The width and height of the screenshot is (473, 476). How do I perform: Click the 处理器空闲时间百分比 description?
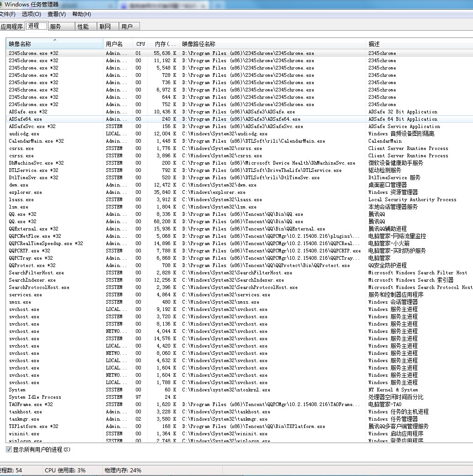tap(396, 397)
